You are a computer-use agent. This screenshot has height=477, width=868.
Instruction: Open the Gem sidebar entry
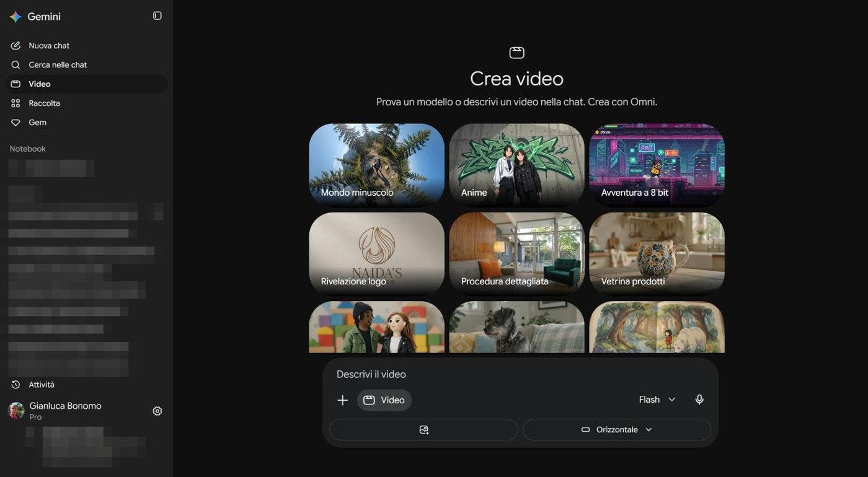click(86, 123)
